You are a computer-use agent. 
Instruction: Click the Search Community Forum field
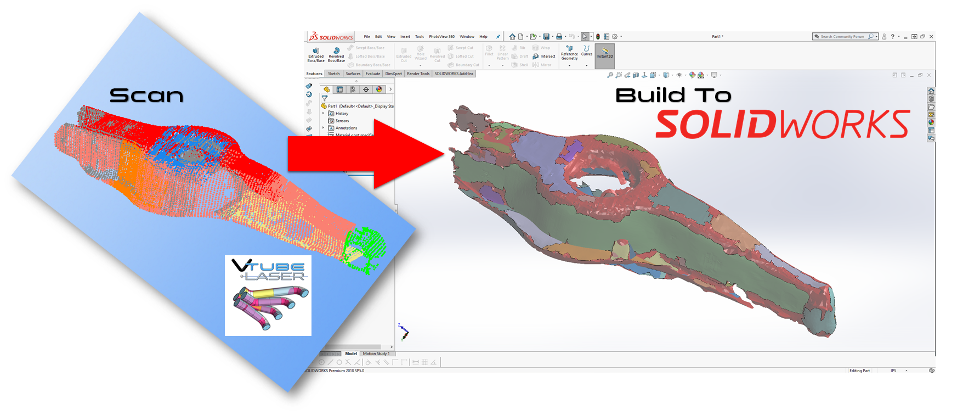842,37
